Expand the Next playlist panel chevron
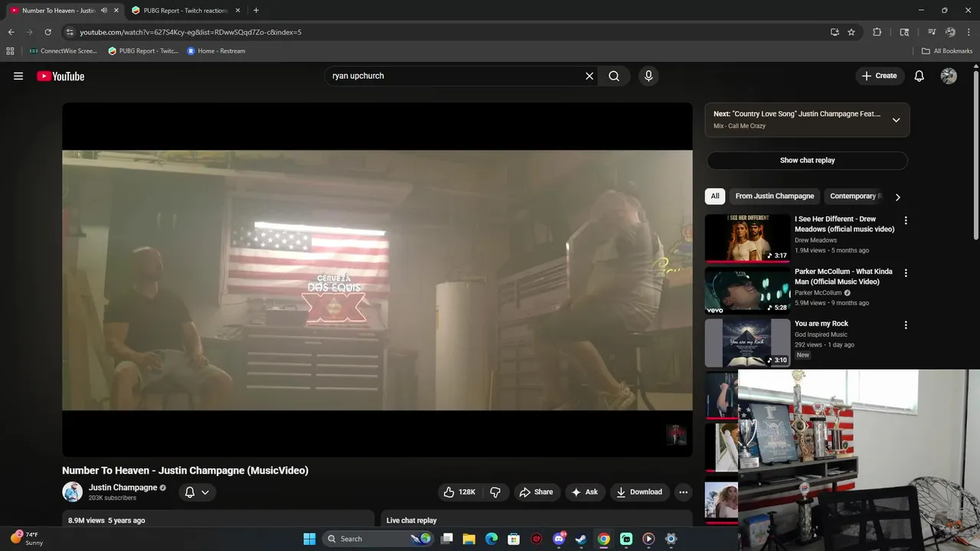Screen dimensions: 980x551 coord(896,119)
